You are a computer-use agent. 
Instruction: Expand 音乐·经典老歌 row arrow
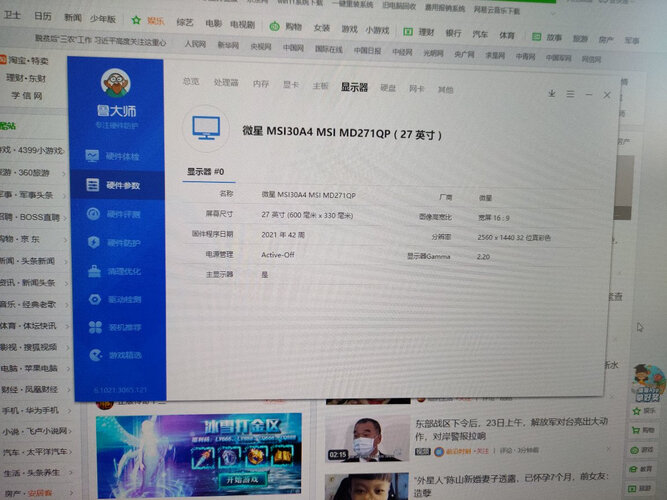click(67, 305)
